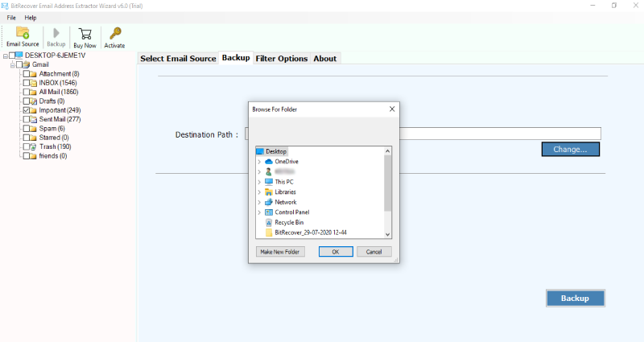Check the Drafts (0) checkbox
Image resolution: width=644 pixels, height=342 pixels.
27,101
